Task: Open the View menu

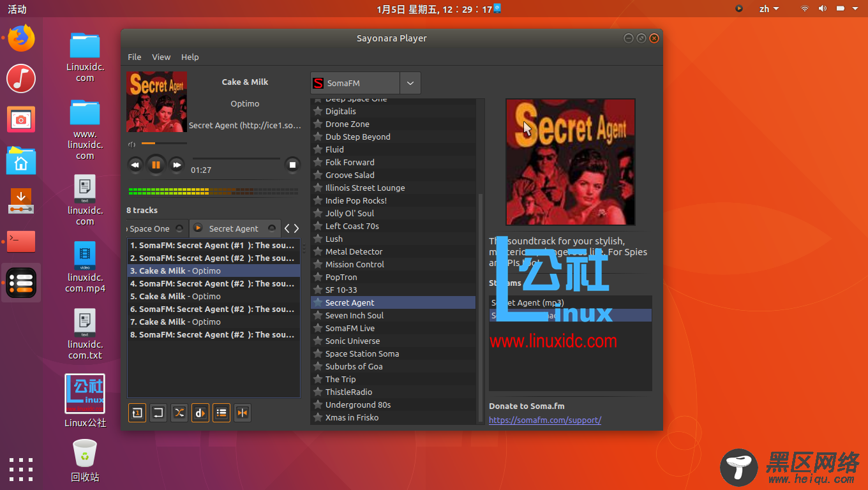Action: click(x=161, y=57)
